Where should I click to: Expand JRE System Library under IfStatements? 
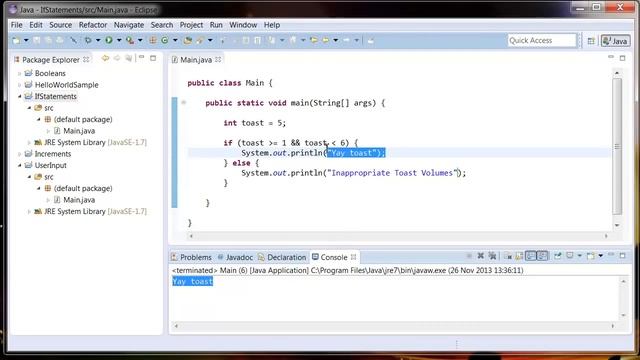tap(29, 143)
